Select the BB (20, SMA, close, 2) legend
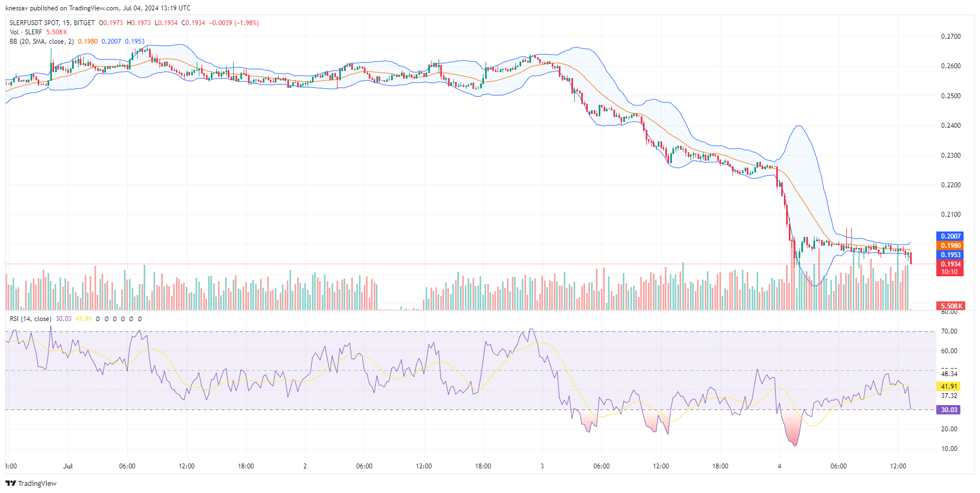Screen dimensions: 980x493 tap(42, 41)
